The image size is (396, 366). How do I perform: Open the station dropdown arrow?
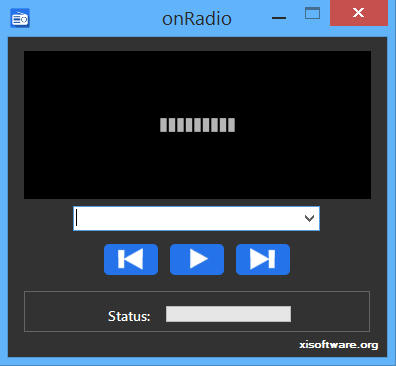[309, 218]
